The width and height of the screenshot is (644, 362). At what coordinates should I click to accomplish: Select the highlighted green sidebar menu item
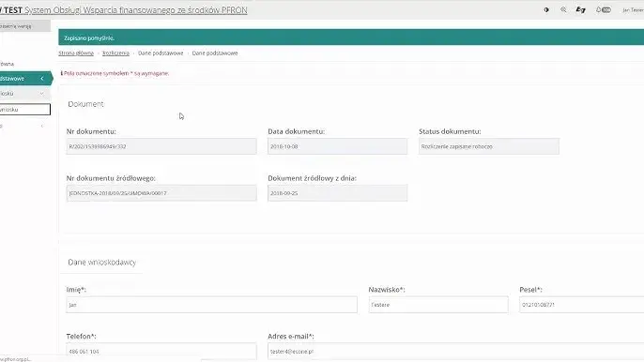(25, 79)
